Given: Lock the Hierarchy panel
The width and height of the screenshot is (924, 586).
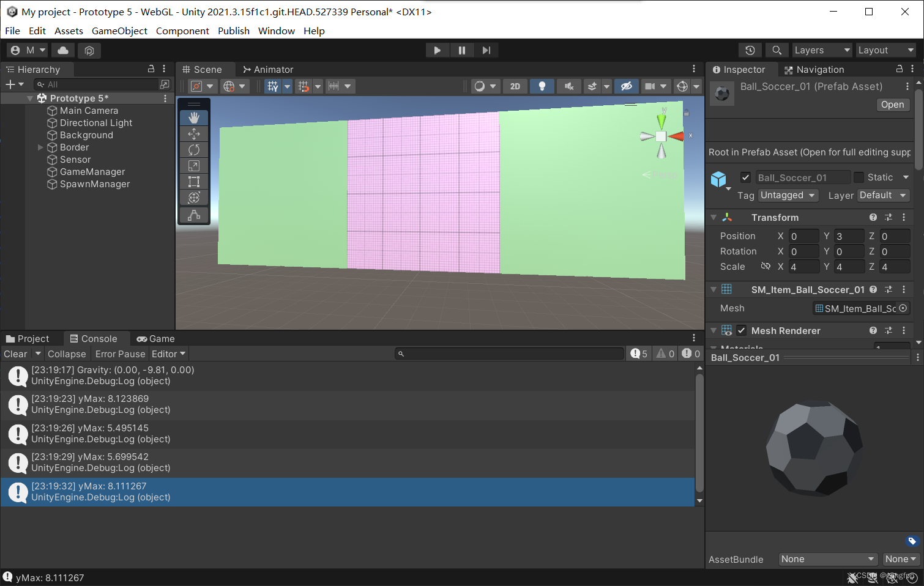Looking at the screenshot, I should coord(151,69).
